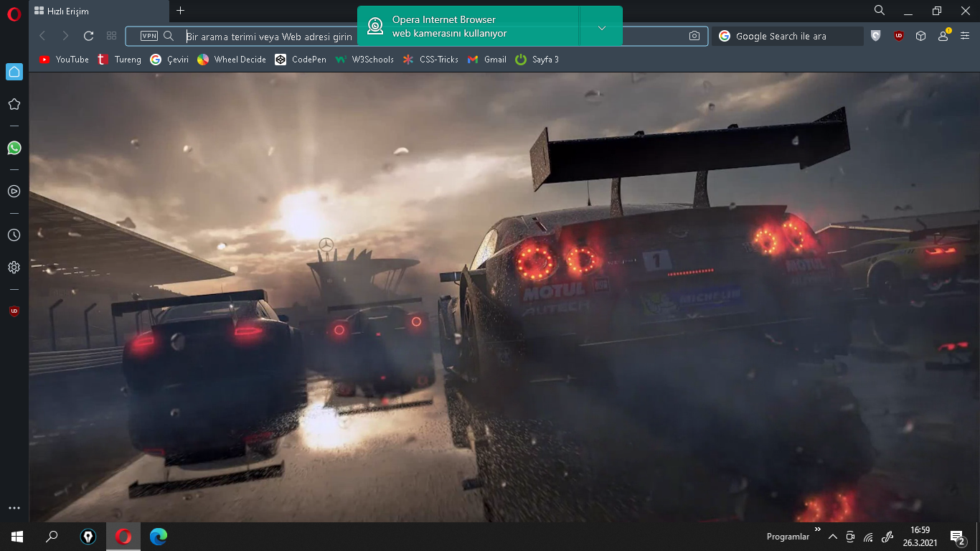Open the Windows Start menu
This screenshot has height=551, width=980.
[x=17, y=537]
